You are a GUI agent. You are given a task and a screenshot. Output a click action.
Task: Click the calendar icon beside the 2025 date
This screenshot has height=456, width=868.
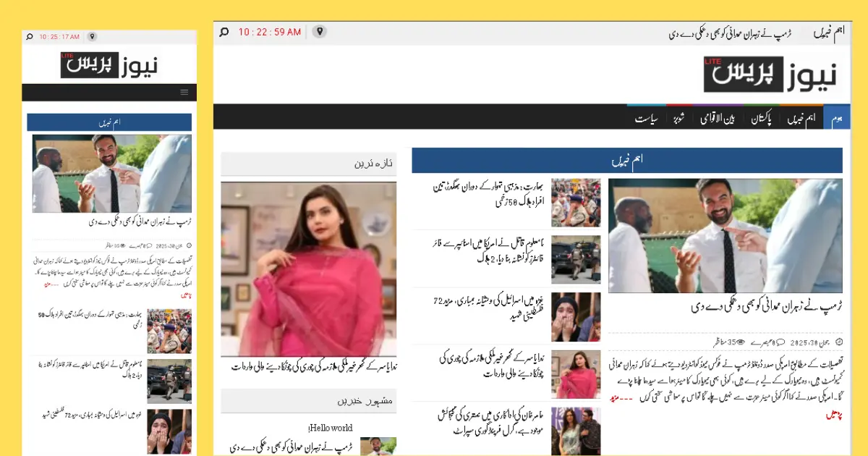coord(838,342)
